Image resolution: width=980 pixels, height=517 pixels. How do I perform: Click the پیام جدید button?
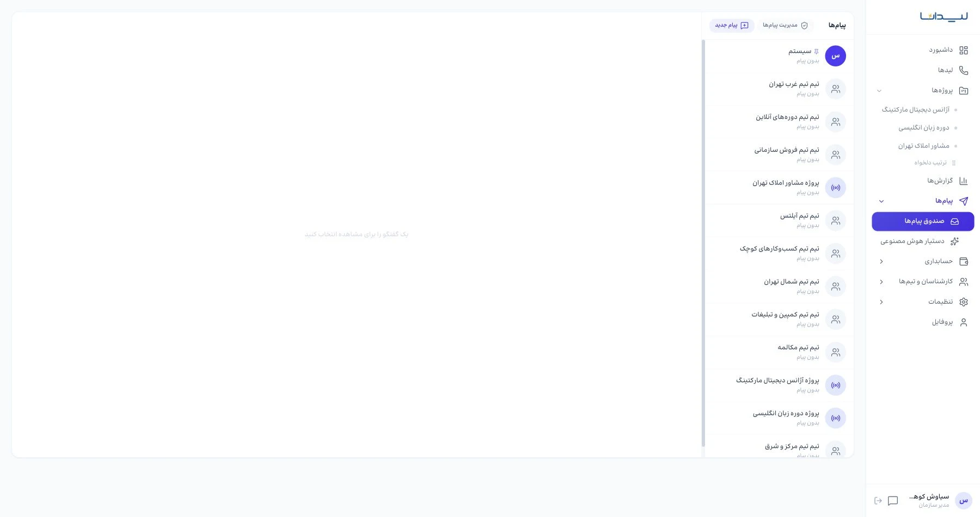(x=732, y=26)
